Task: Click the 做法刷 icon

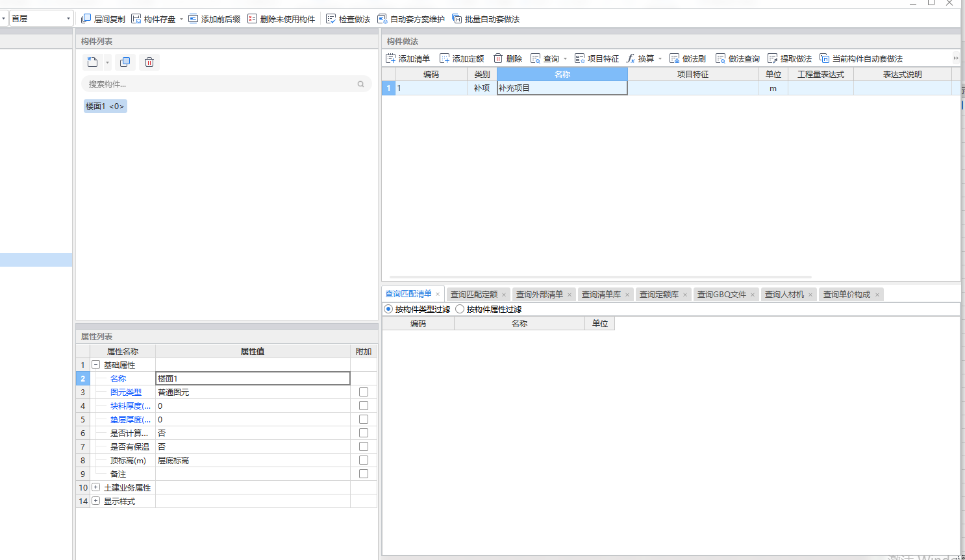Action: [x=675, y=58]
